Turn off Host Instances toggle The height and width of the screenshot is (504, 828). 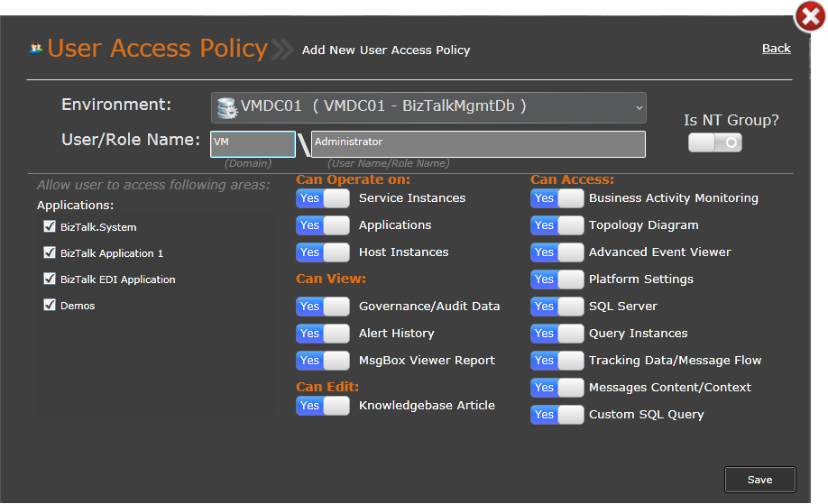click(322, 252)
